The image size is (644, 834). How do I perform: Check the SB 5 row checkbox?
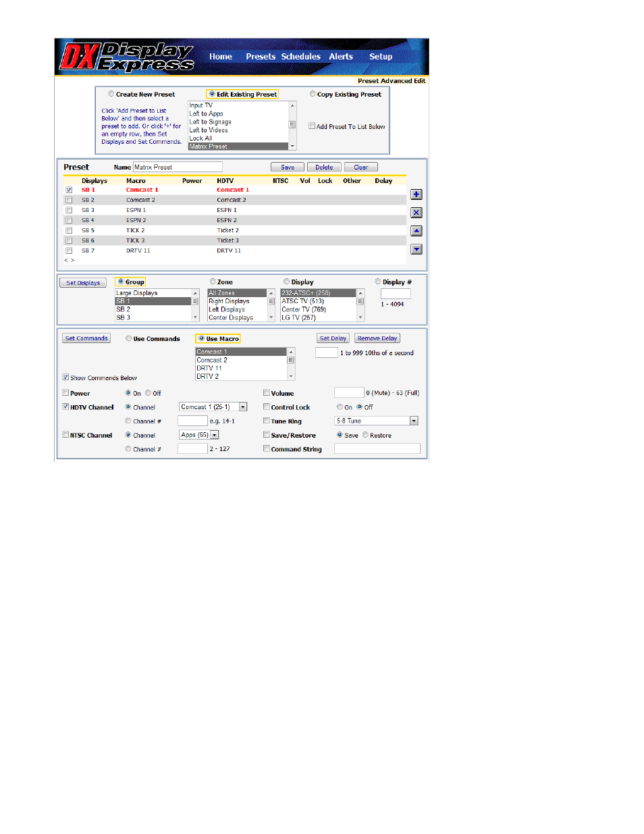69,230
